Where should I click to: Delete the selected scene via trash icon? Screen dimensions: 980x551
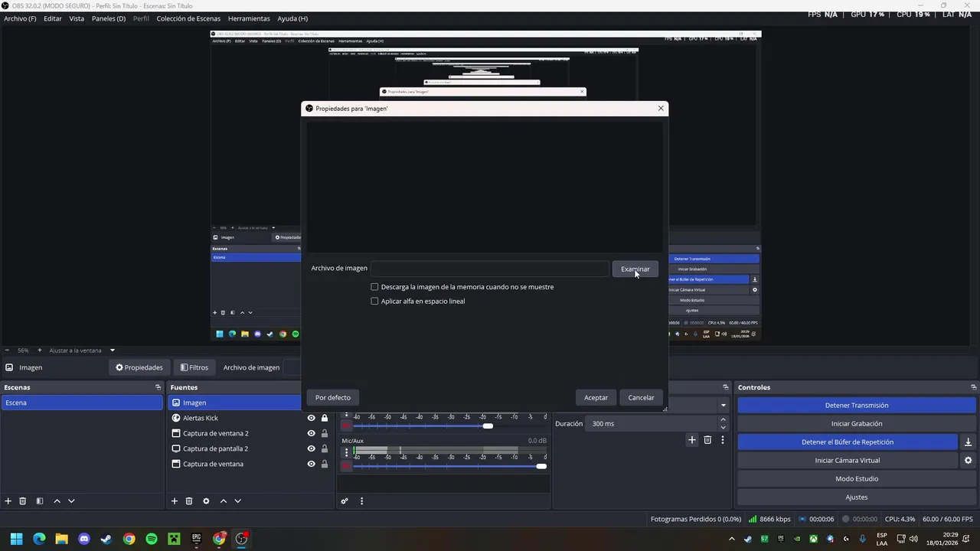(x=23, y=501)
